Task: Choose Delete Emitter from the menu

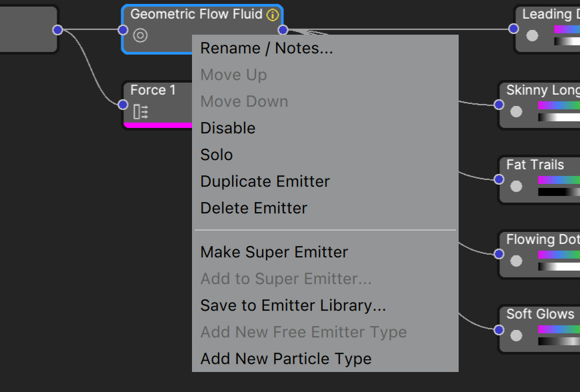Action: pos(254,208)
